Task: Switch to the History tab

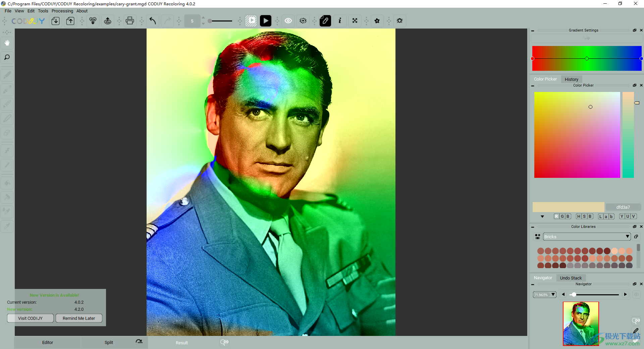Action: [x=571, y=79]
